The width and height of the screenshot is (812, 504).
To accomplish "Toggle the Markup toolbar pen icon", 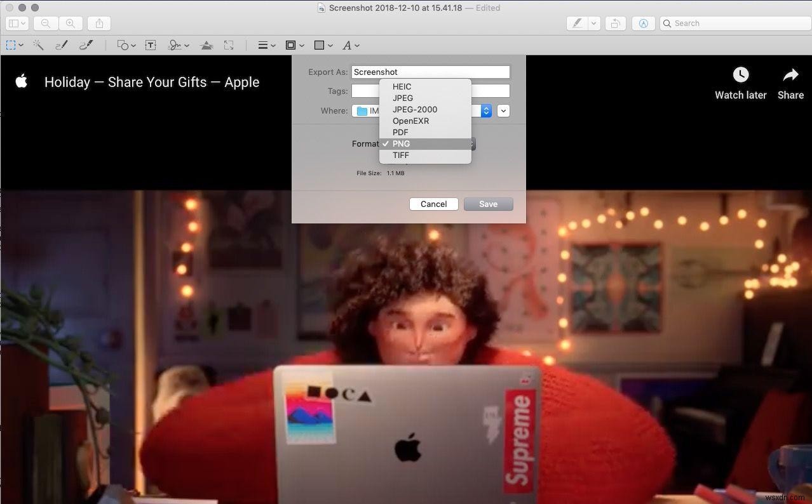I will [x=576, y=23].
